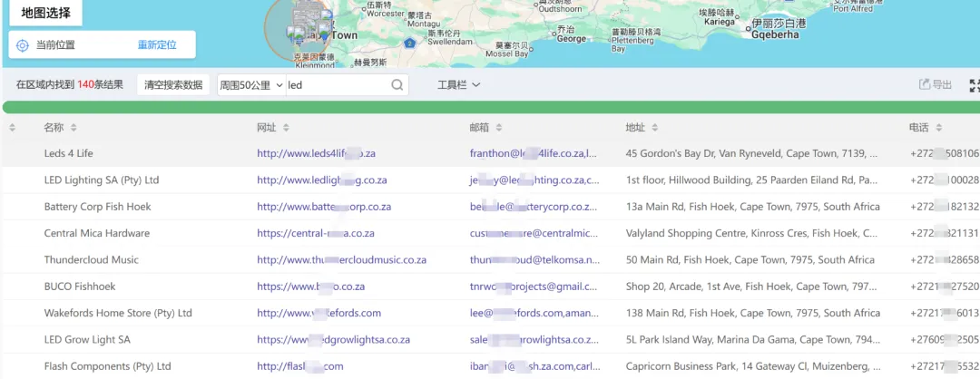
Task: Click the 重新定位 link
Action: click(157, 45)
